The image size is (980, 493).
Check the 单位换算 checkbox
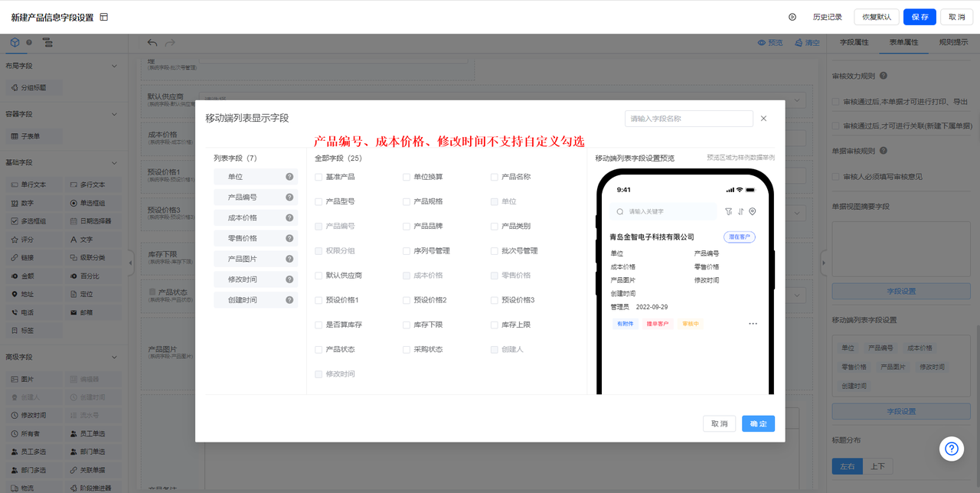(407, 177)
